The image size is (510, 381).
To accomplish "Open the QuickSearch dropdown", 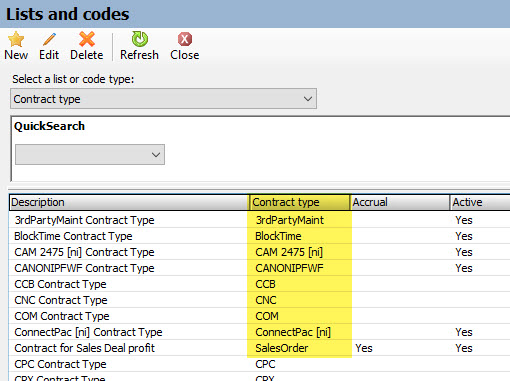I will (x=90, y=154).
